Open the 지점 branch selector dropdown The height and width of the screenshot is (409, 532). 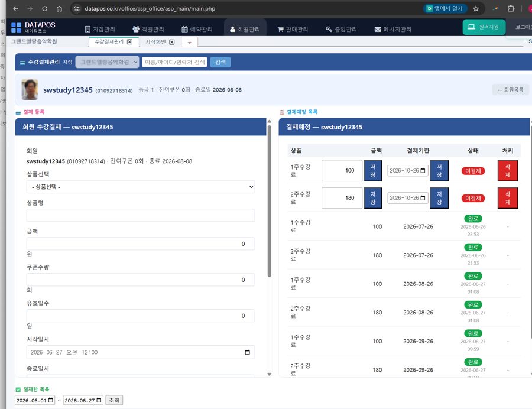pyautogui.click(x=107, y=62)
